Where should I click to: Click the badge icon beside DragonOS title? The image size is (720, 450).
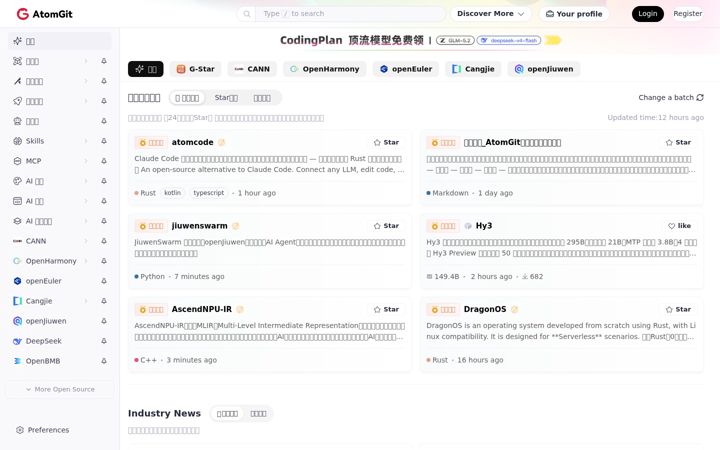coord(515,309)
